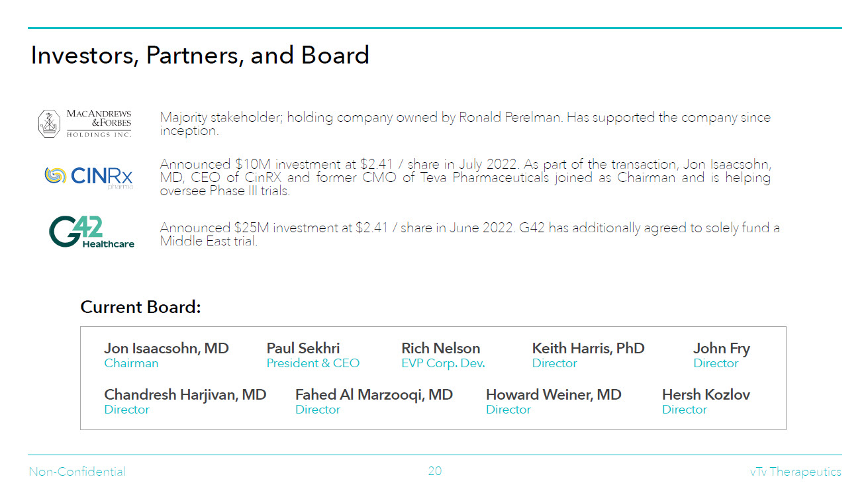The height and width of the screenshot is (485, 868).
Task: Click Howard Weiner, MD name
Action: click(x=554, y=395)
